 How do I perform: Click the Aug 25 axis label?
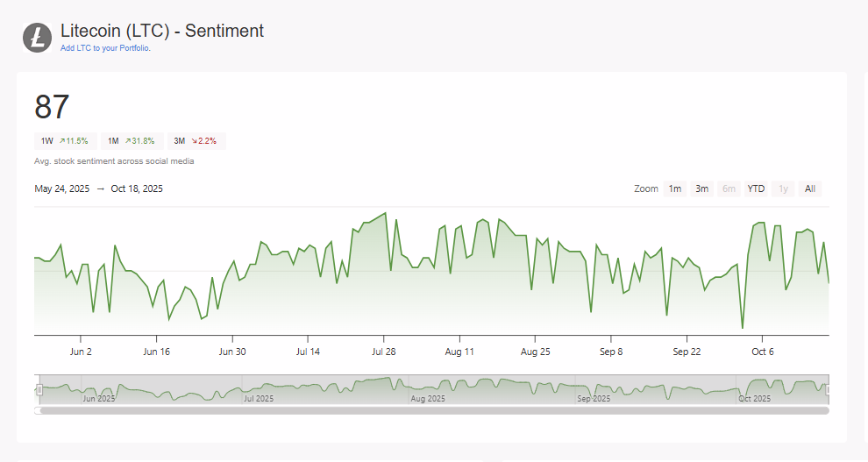point(536,352)
